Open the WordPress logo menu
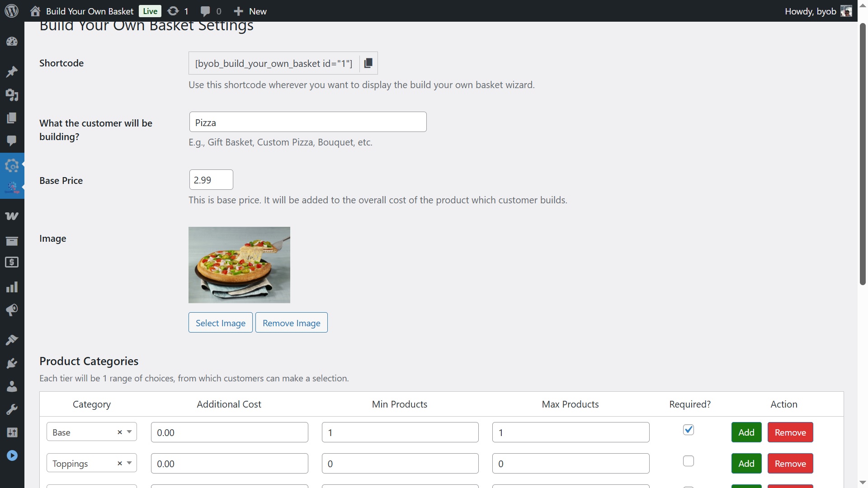868x488 pixels. (12, 11)
